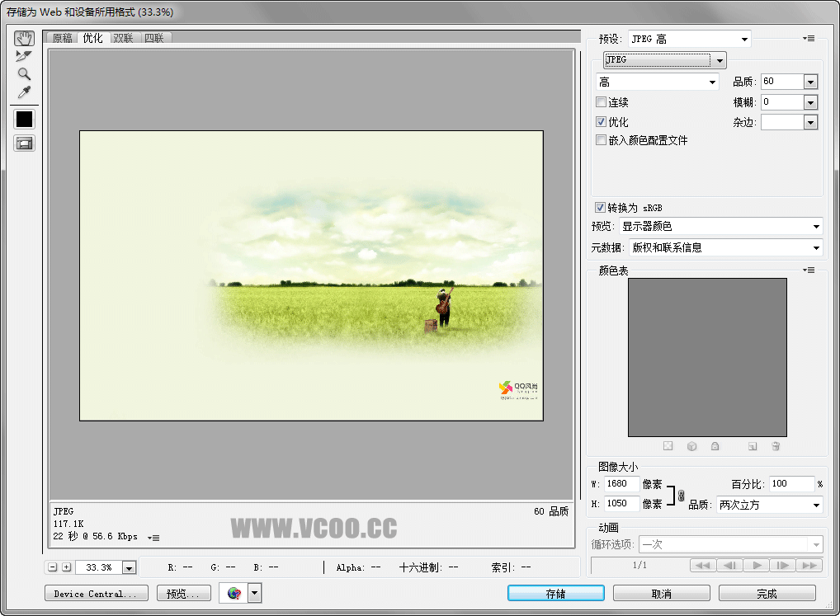Open the 预设 JPEG 高 preset dropdown

(x=689, y=39)
